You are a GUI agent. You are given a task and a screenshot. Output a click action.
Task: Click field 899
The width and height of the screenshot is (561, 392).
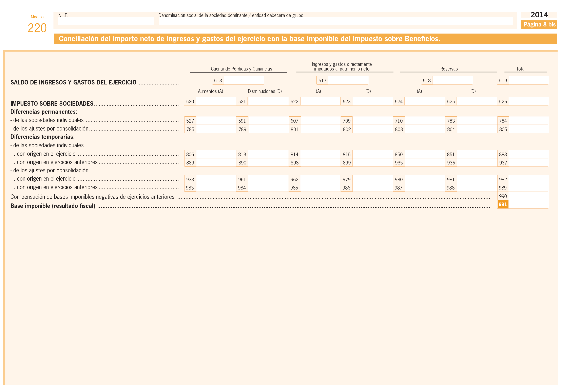[373, 163]
